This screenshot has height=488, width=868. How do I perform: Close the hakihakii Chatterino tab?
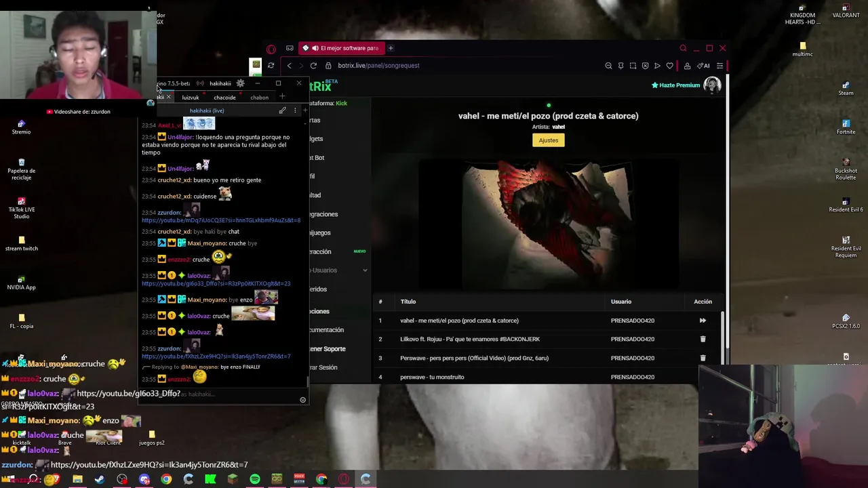point(169,97)
